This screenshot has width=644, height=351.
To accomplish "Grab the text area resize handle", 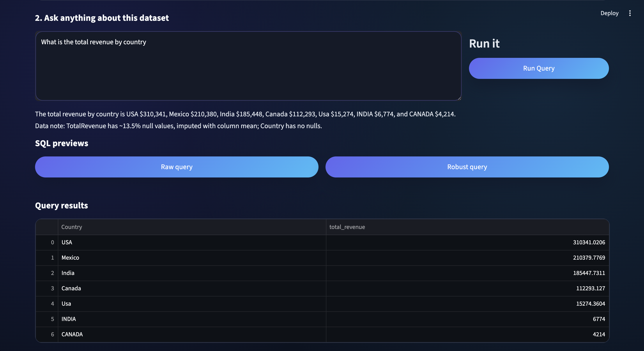I will click(x=459, y=98).
